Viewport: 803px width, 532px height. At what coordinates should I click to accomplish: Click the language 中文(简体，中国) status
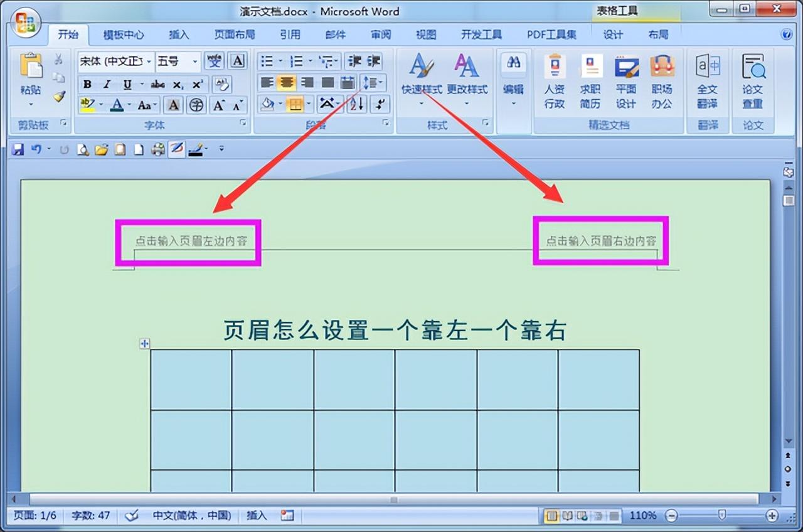[191, 516]
